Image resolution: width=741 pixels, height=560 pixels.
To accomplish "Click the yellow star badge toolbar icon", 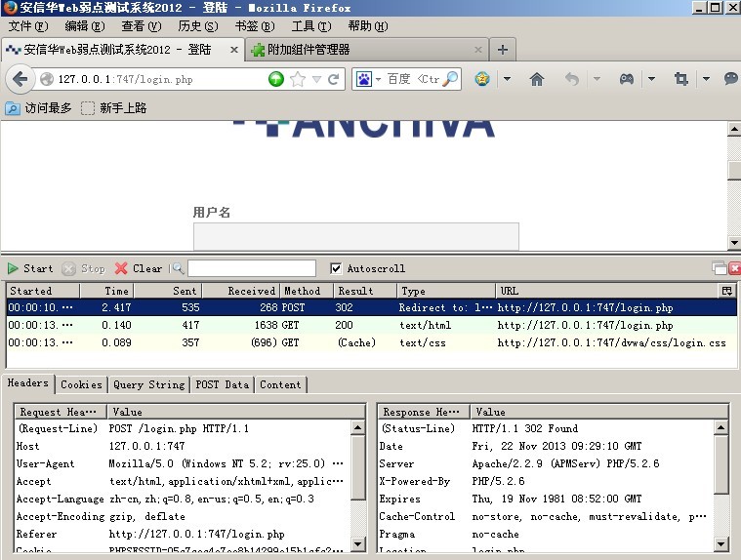I will click(x=482, y=79).
